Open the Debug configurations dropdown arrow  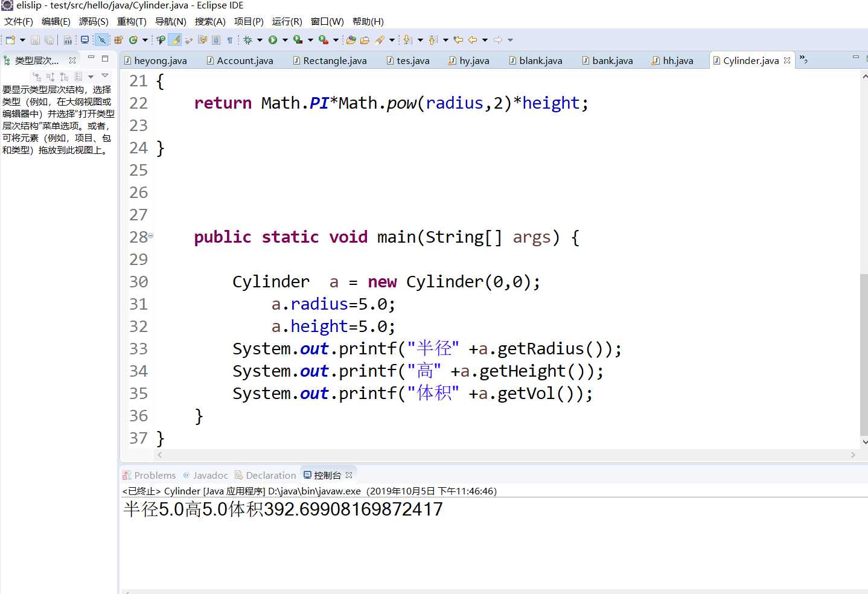point(260,40)
